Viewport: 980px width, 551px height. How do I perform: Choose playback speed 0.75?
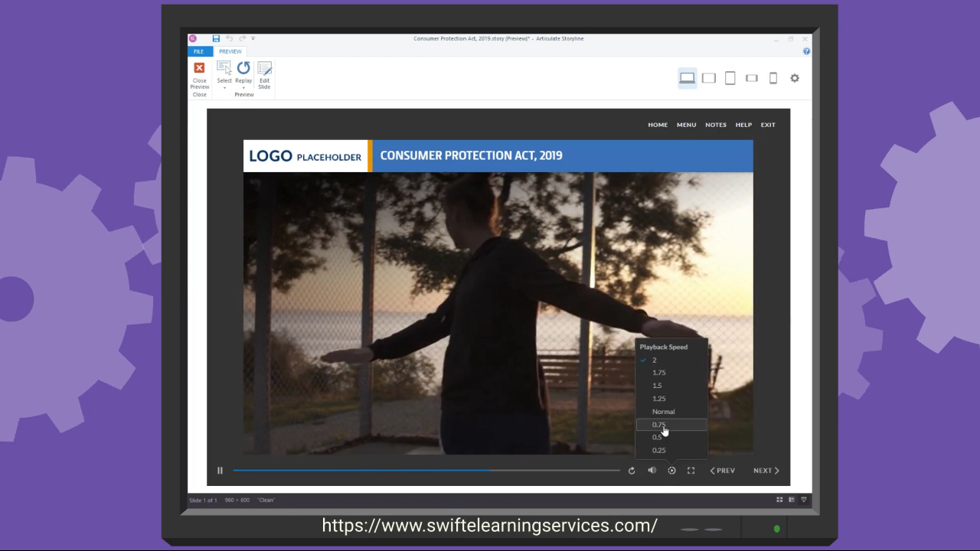(672, 425)
